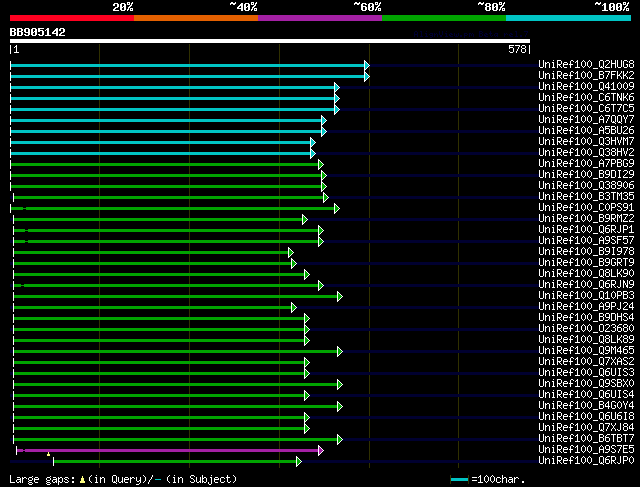Image resolution: width=640 pixels, height=487 pixels.
Task: Click the cyan ~100% legend segment
Action: [x=569, y=18]
